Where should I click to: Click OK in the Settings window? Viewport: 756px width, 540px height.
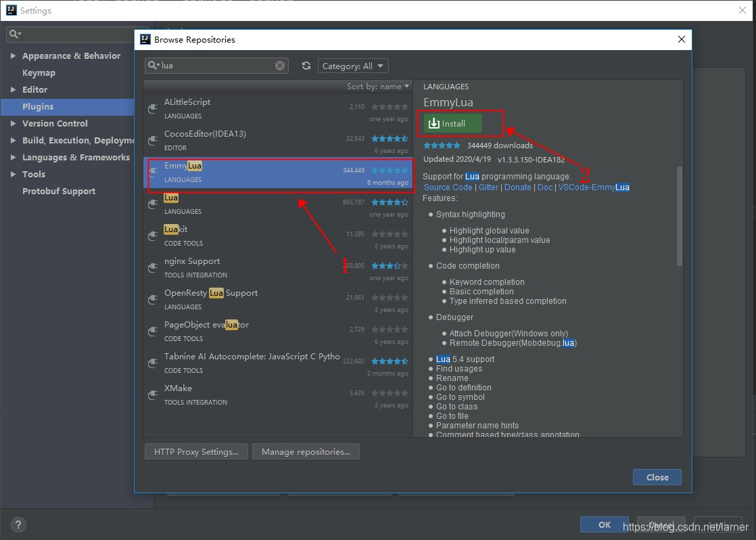[604, 524]
